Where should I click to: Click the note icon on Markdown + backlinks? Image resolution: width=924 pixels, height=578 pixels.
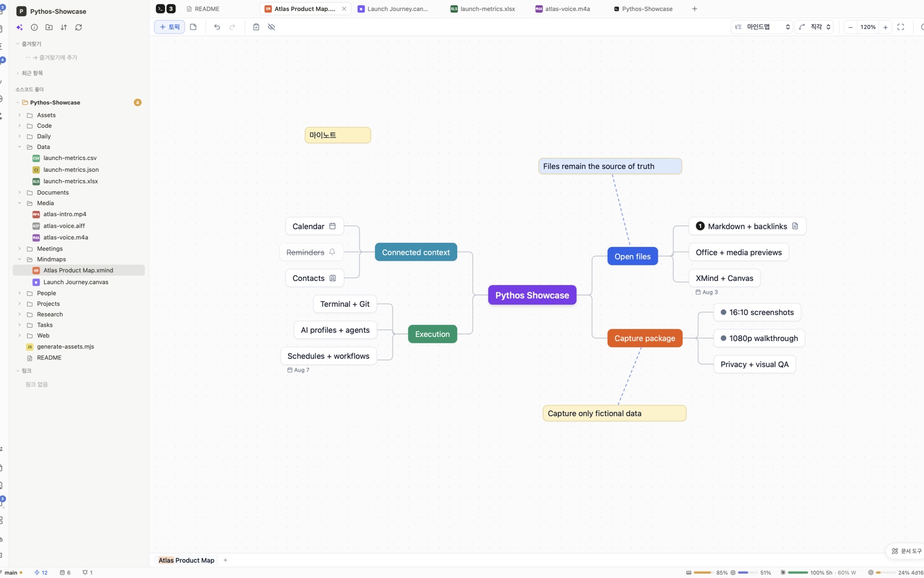click(x=795, y=226)
